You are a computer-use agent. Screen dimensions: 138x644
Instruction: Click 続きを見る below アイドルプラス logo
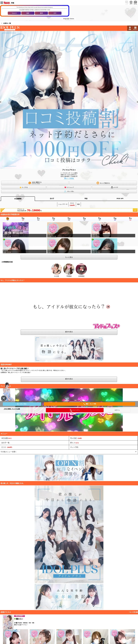coord(69,332)
